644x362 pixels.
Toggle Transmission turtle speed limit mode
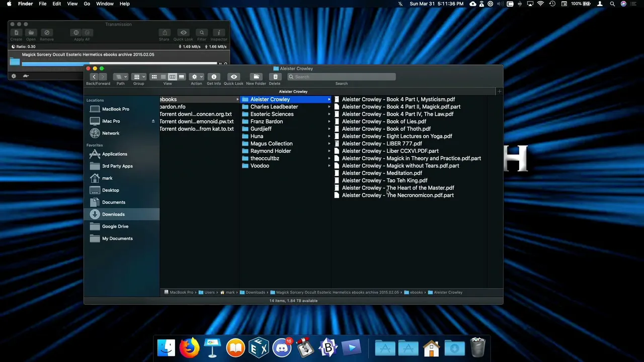click(26, 76)
